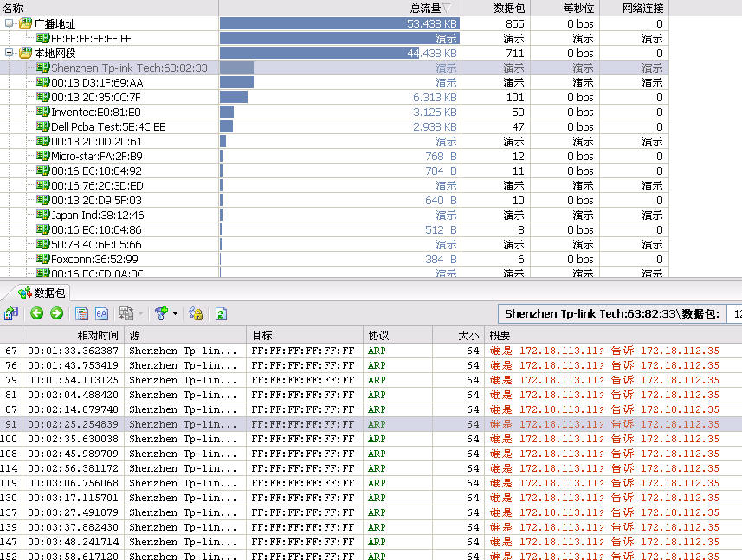Viewport: 742px width, 560px height.
Task: Click the green forward arrow in packet toolbar
Action: click(x=56, y=313)
